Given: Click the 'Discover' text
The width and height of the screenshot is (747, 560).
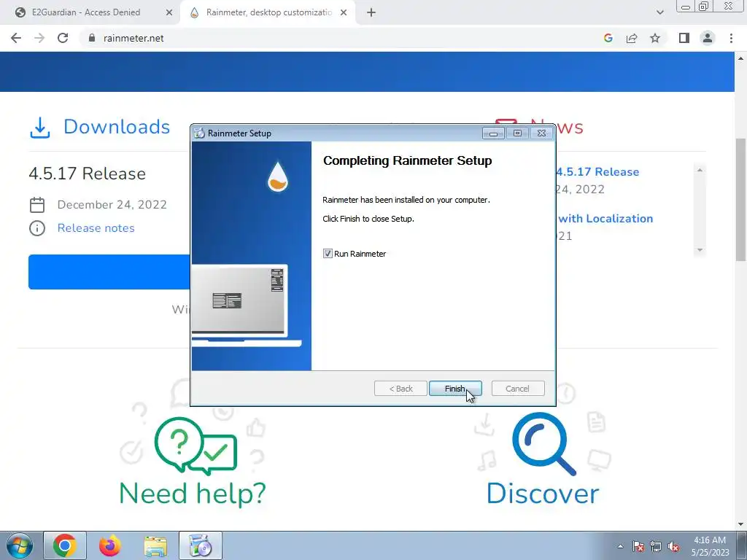Looking at the screenshot, I should [x=543, y=494].
